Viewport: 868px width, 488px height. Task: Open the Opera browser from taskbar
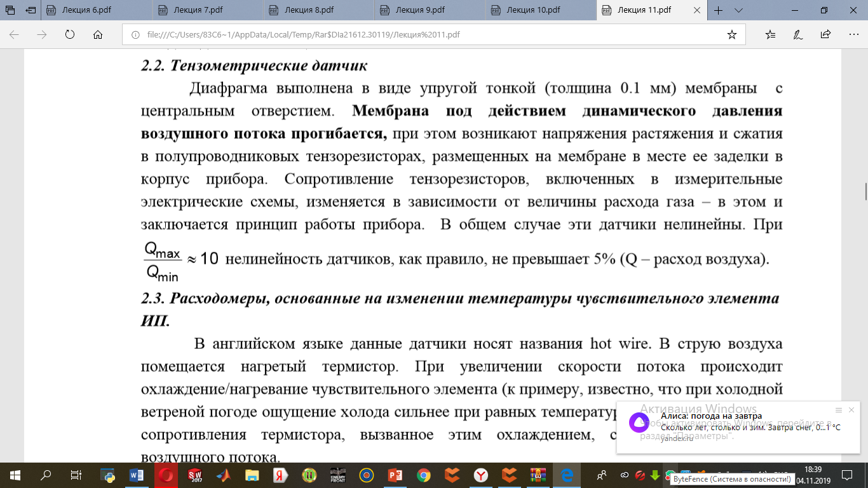166,475
